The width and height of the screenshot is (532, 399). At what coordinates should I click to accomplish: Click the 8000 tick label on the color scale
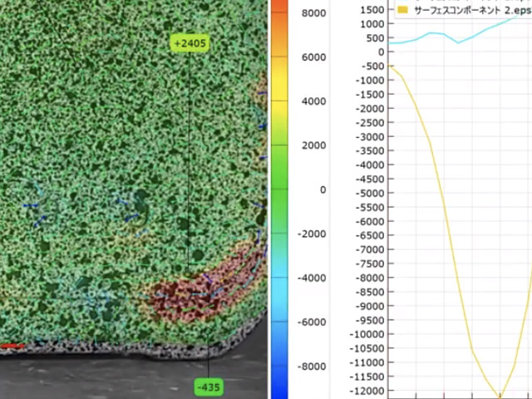[313, 13]
